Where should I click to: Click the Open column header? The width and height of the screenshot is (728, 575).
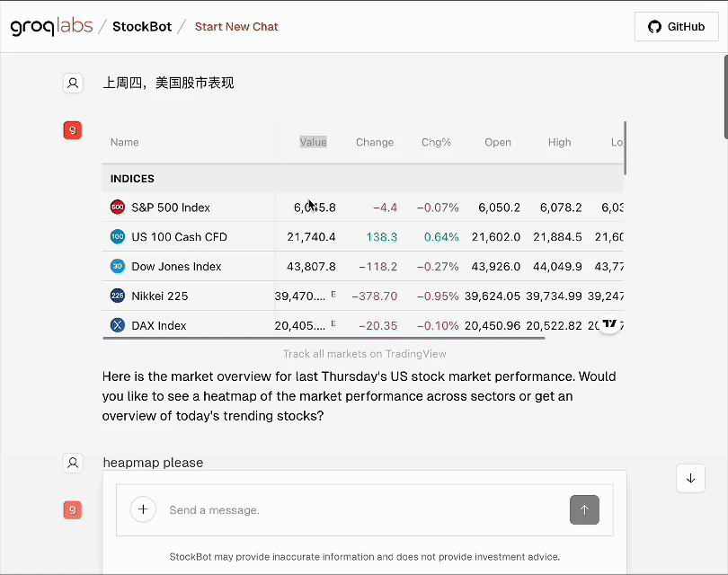coord(498,142)
